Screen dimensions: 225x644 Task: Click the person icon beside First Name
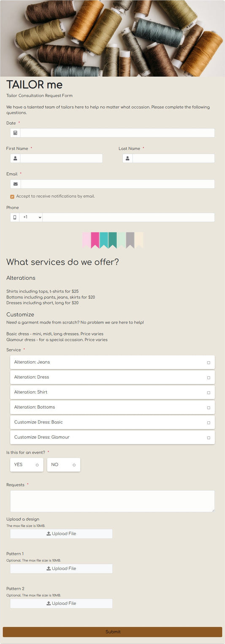coord(15,158)
